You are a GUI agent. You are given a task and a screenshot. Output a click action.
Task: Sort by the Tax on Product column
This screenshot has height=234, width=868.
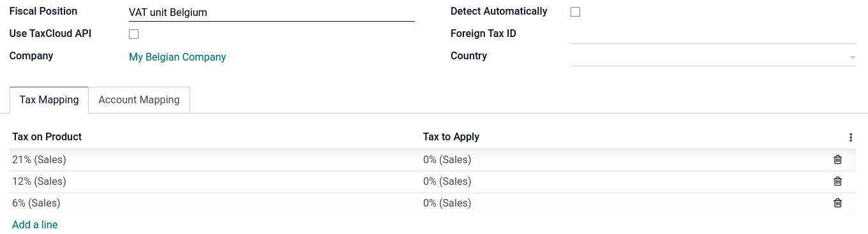coord(47,137)
